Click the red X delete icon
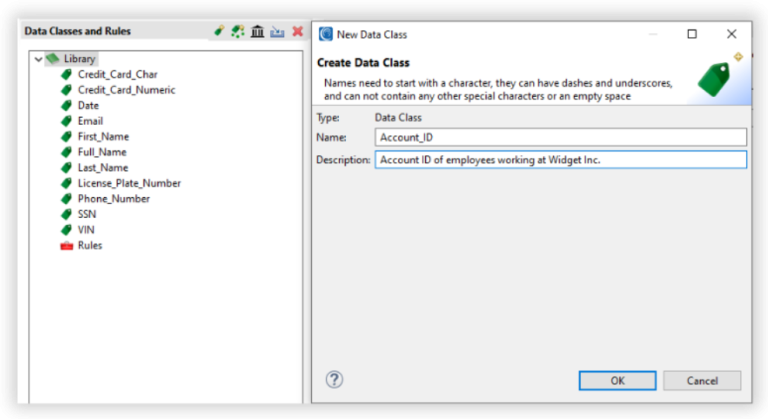The image size is (768, 419). click(297, 31)
